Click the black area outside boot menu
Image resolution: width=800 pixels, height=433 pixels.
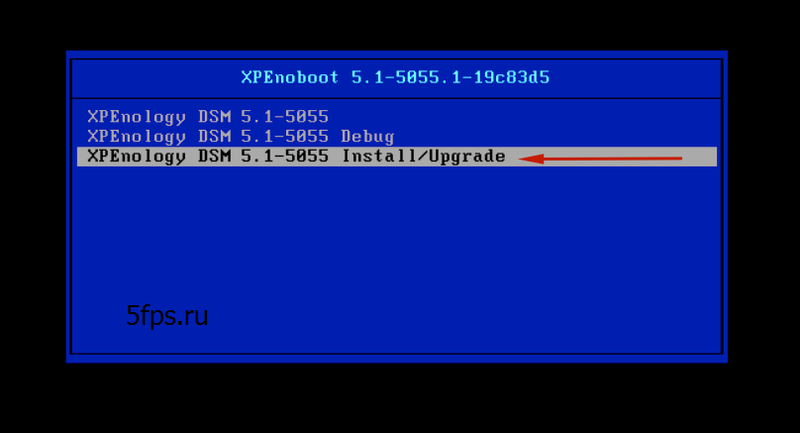tap(400, 398)
